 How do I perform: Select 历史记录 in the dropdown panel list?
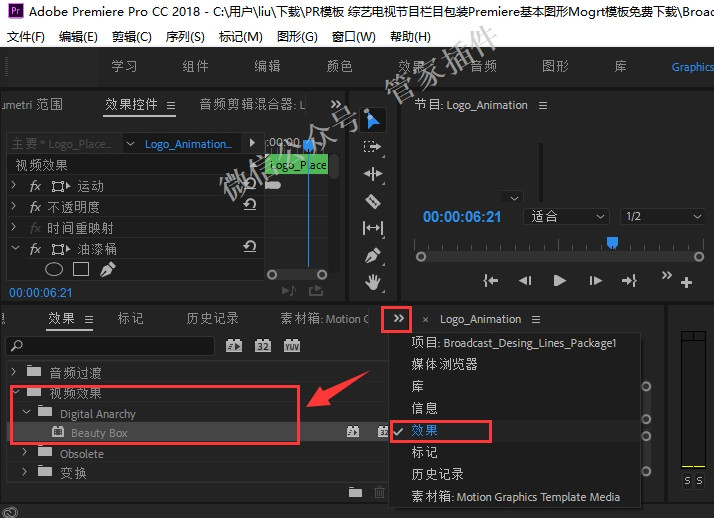pyautogui.click(x=438, y=474)
